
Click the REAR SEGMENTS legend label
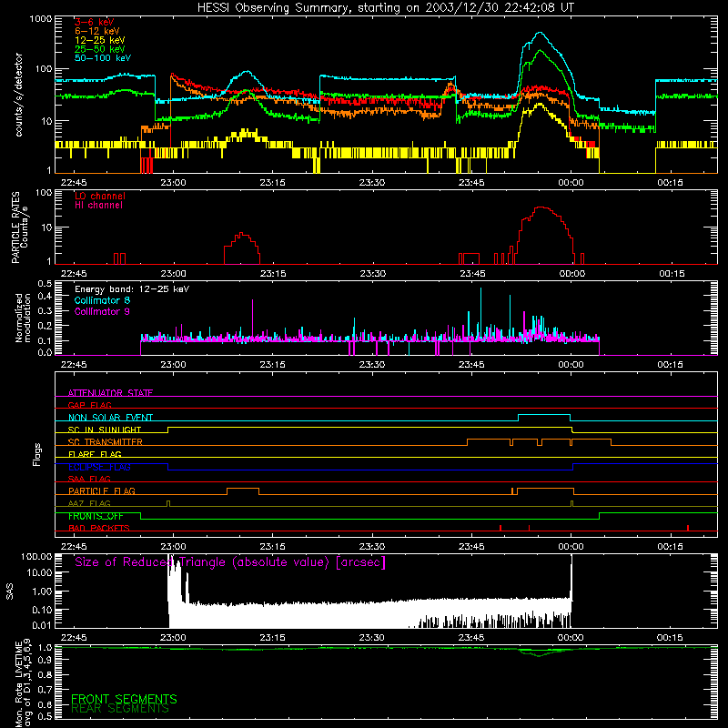(x=120, y=709)
